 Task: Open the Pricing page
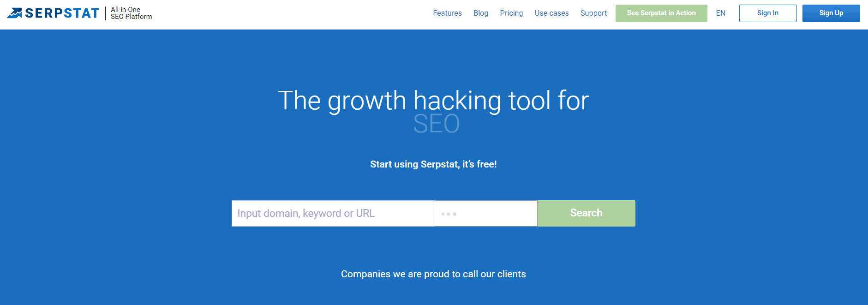click(511, 13)
